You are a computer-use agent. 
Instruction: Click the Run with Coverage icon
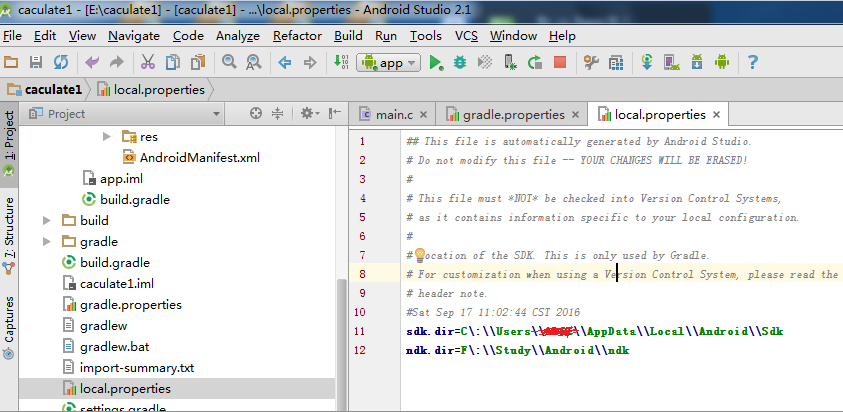[485, 62]
